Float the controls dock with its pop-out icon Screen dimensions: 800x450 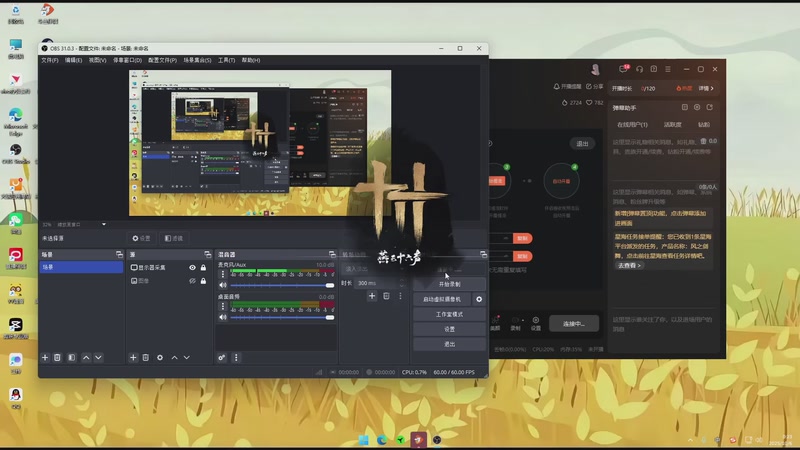[483, 254]
